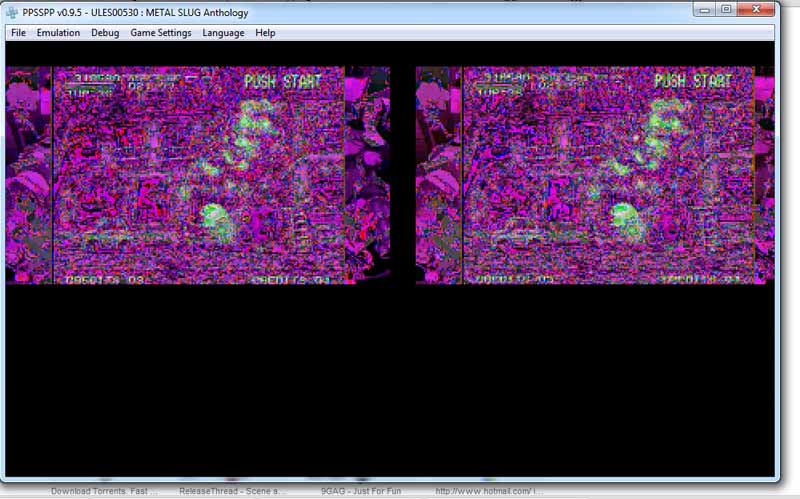800x499 pixels.
Task: Open the Debug menu
Action: [x=105, y=33]
